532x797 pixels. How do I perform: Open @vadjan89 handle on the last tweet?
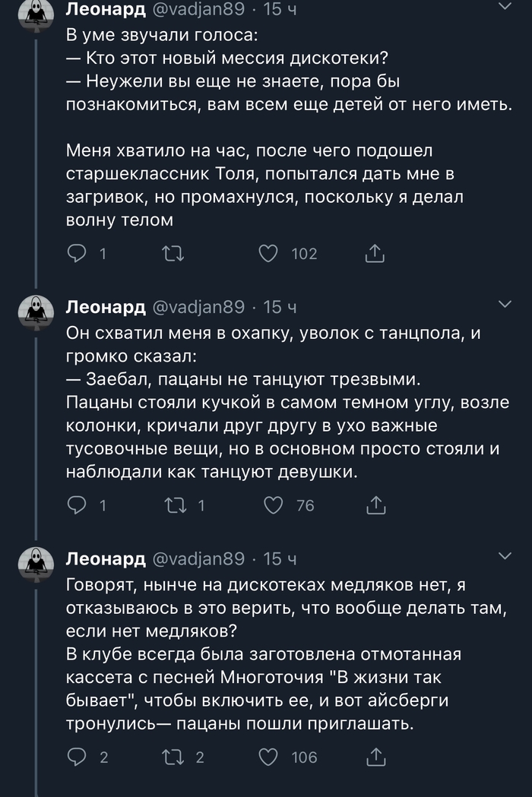pyautogui.click(x=199, y=559)
